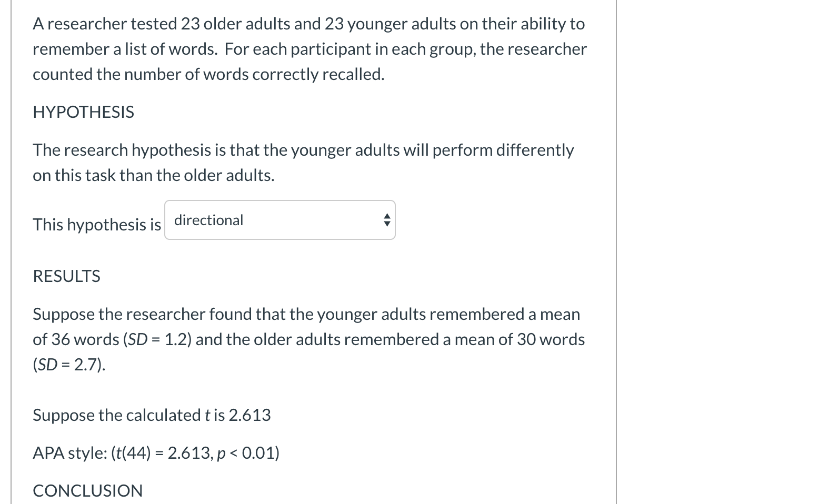The width and height of the screenshot is (819, 504).
Task: Click the vertical divider on the right
Action: tap(616, 253)
